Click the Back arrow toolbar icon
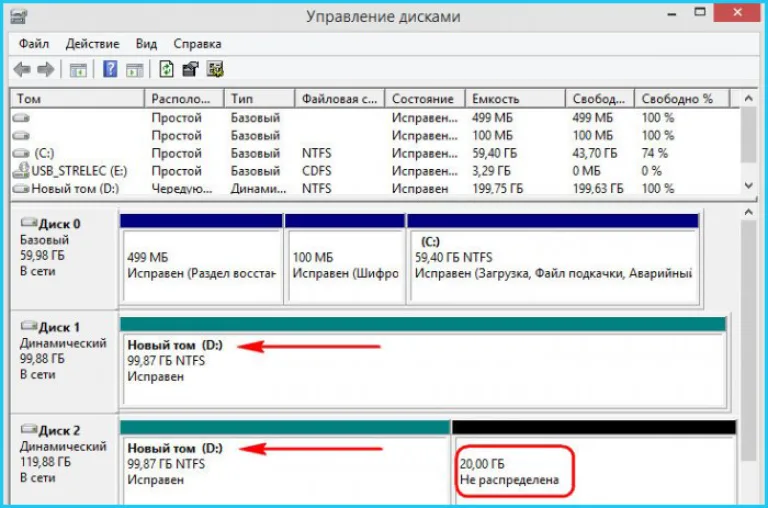The height and width of the screenshot is (508, 768). tap(22, 70)
